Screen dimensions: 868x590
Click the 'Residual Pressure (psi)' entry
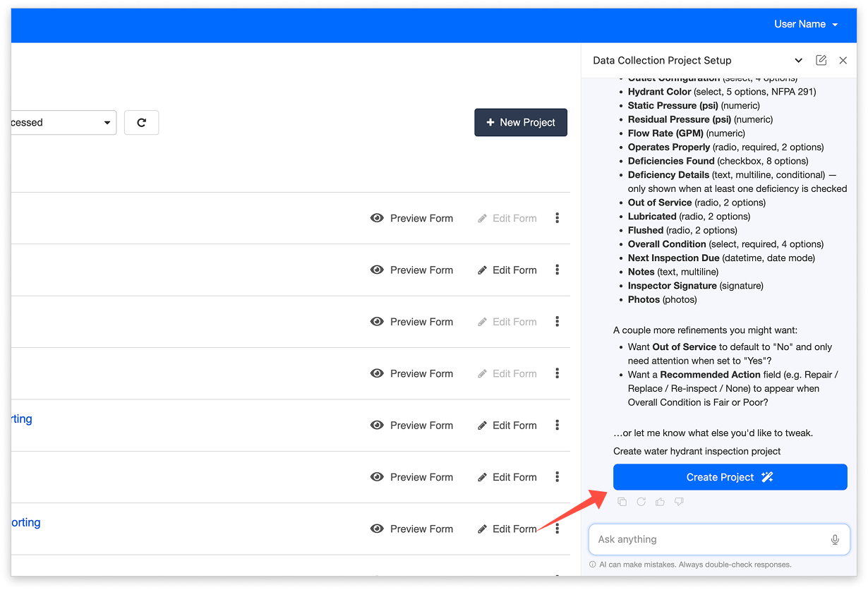coord(700,119)
